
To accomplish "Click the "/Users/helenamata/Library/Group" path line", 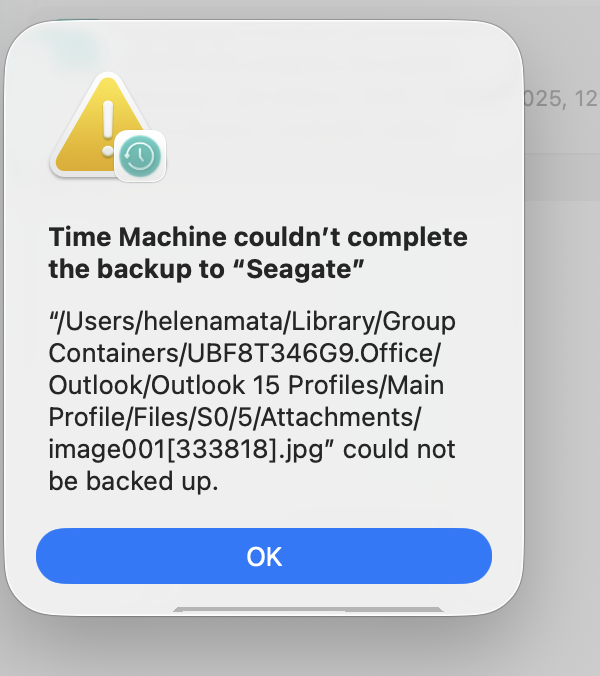I will pos(252,323).
